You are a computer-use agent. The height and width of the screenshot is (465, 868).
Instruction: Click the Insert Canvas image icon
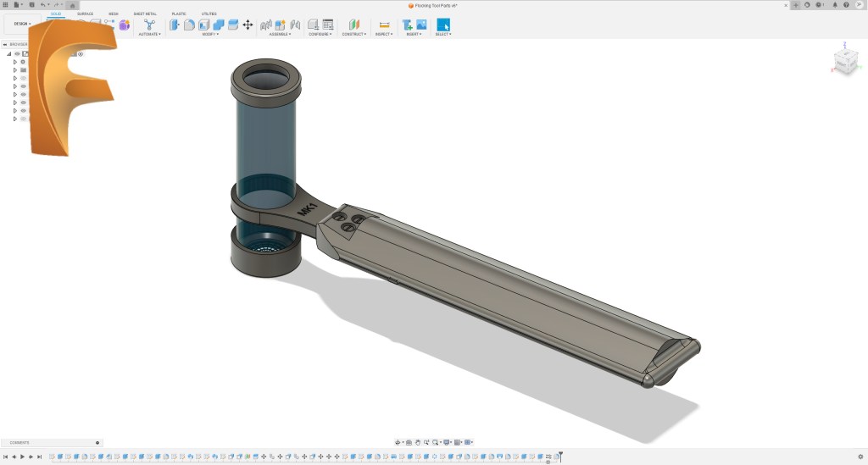[x=421, y=25]
